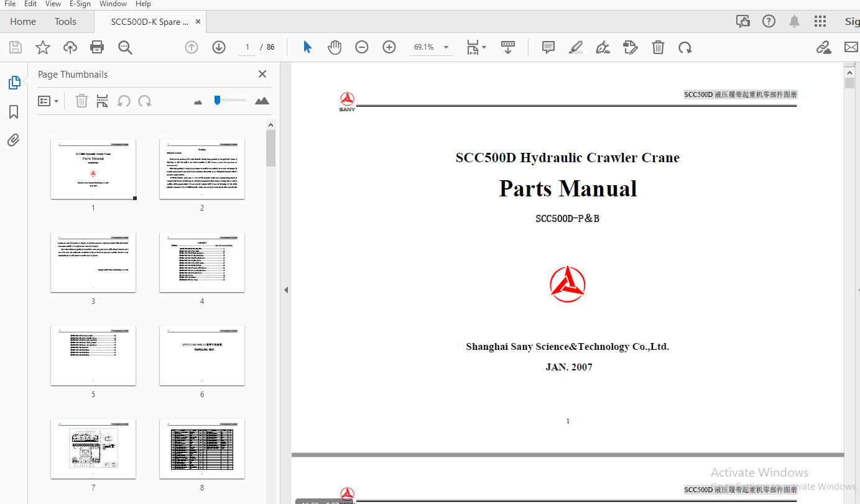Zoom out with the minus icon
860x504 pixels.
(x=362, y=47)
